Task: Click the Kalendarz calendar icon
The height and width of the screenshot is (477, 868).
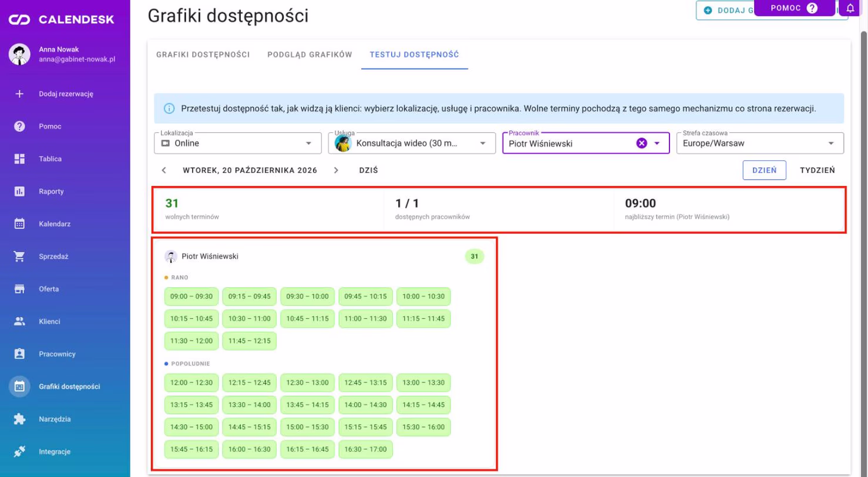Action: click(19, 224)
